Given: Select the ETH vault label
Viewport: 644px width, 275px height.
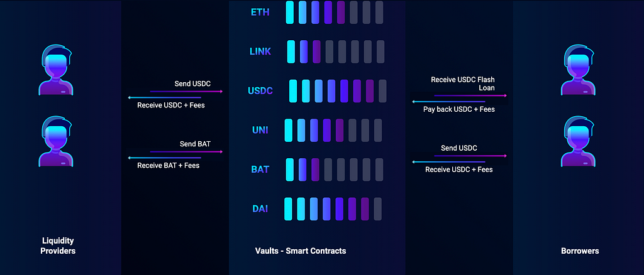Looking at the screenshot, I should [x=260, y=12].
